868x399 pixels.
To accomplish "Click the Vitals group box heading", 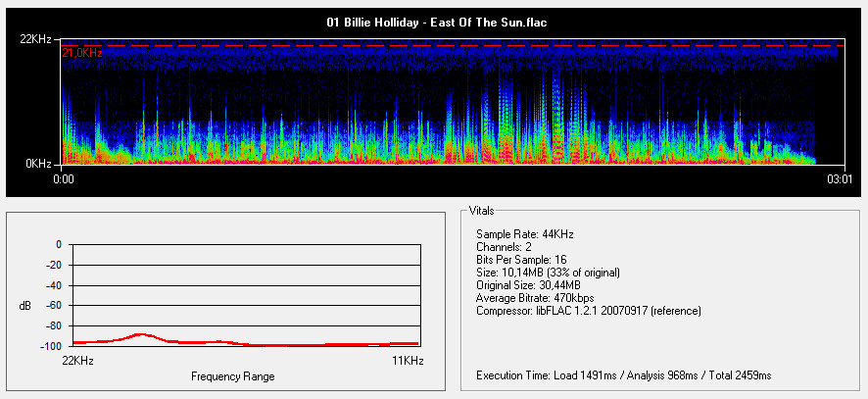I will coord(482,211).
